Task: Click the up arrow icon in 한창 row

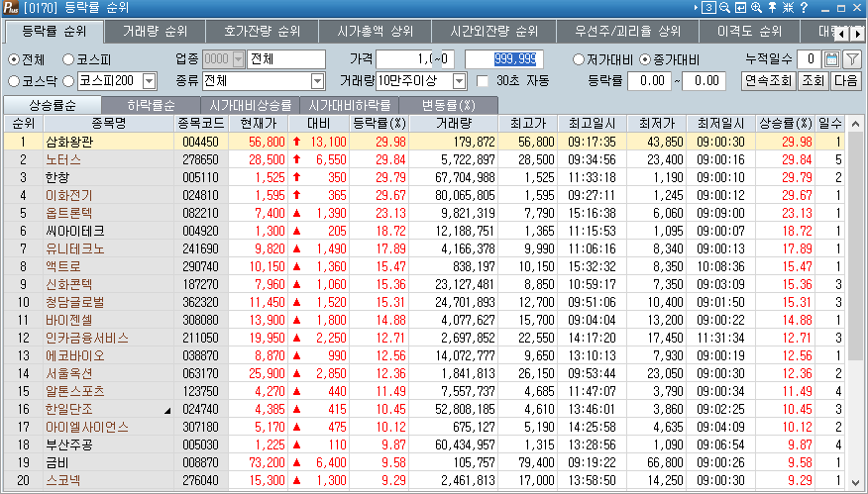Action: [296, 177]
